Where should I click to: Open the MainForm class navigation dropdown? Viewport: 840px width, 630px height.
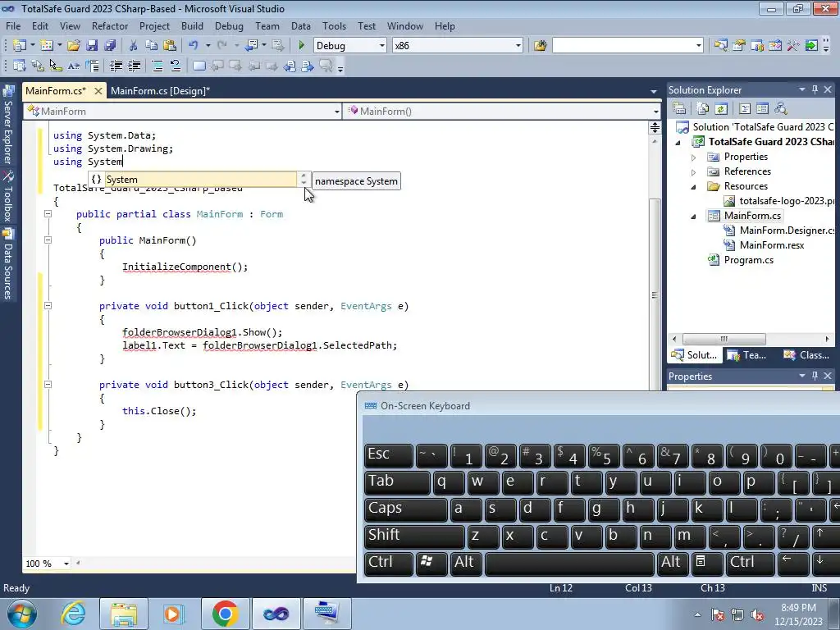(336, 112)
